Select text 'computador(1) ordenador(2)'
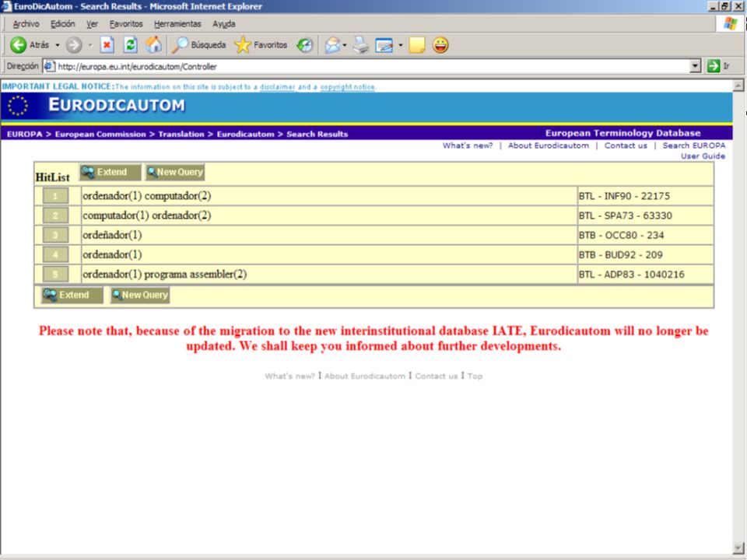Screen dimensions: 747x560 pyautogui.click(x=147, y=215)
